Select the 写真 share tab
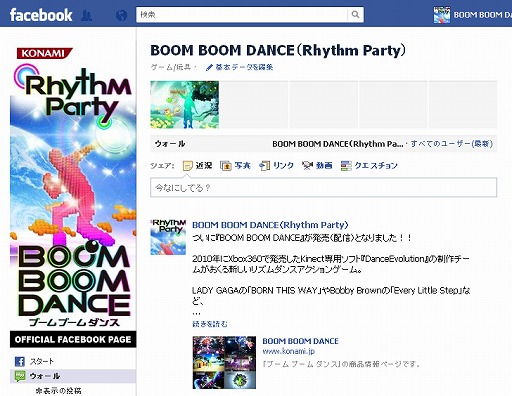Image resolution: width=512 pixels, height=396 pixels. (242, 165)
